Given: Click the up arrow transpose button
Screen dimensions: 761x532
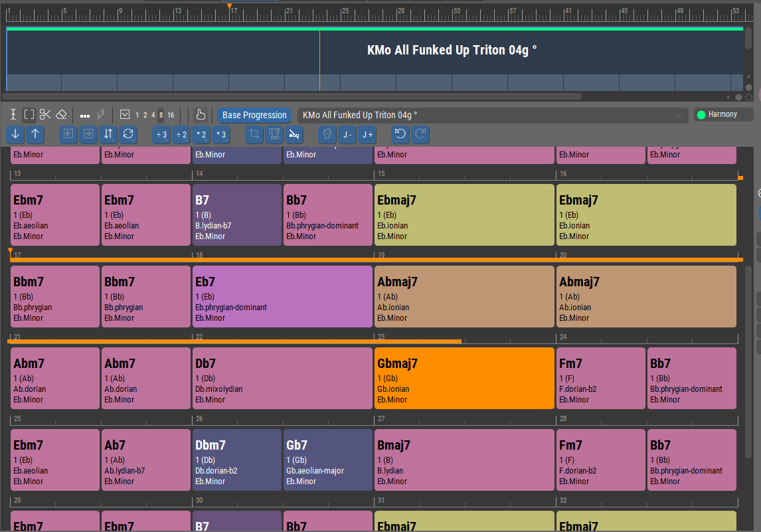Looking at the screenshot, I should pos(35,135).
